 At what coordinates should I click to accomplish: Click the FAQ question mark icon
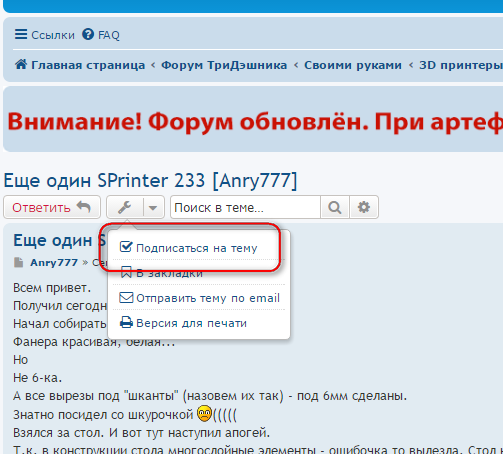[88, 34]
